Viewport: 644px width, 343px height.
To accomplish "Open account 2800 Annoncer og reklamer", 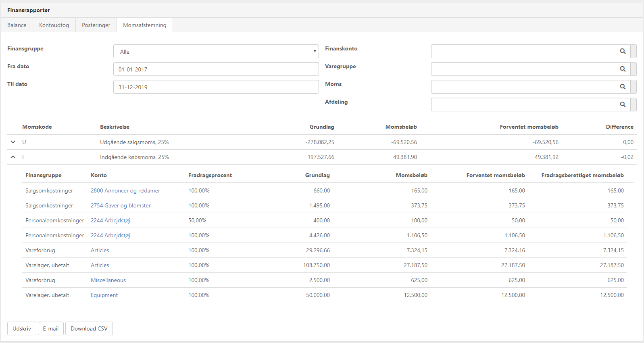I will (x=125, y=190).
